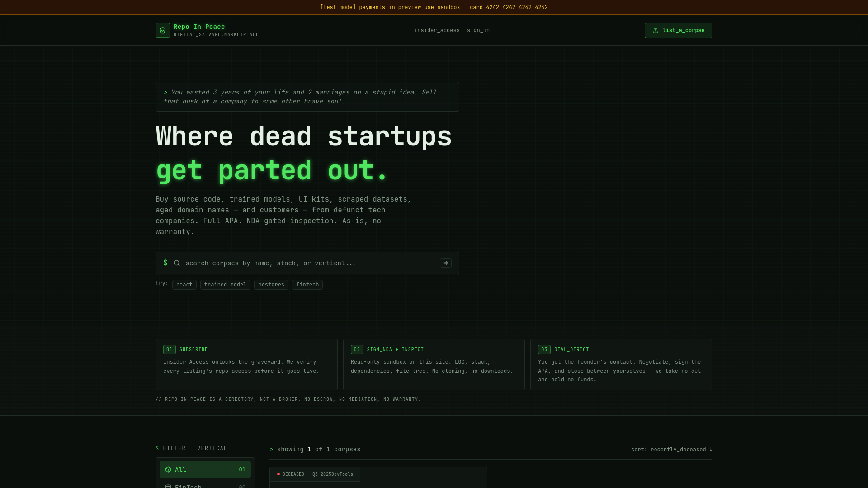868x488 pixels.
Task: Click the list_a_corpse button
Action: pyautogui.click(x=679, y=30)
